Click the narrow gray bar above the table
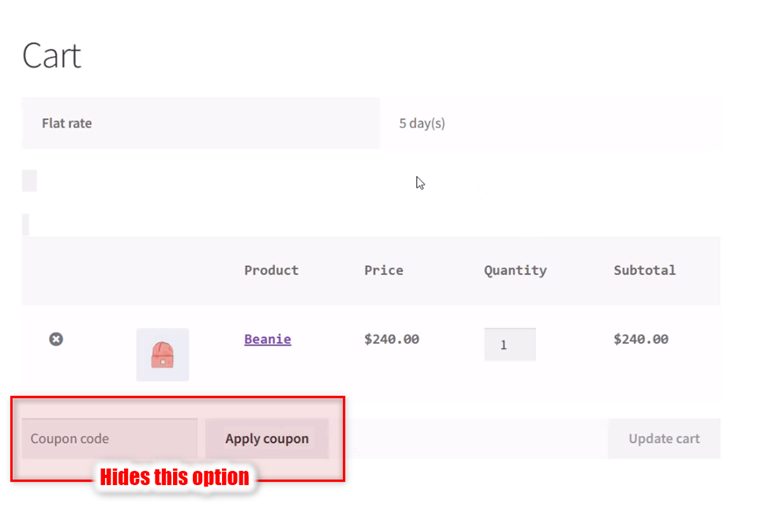Screen dimensions: 779x508 [x=25, y=224]
